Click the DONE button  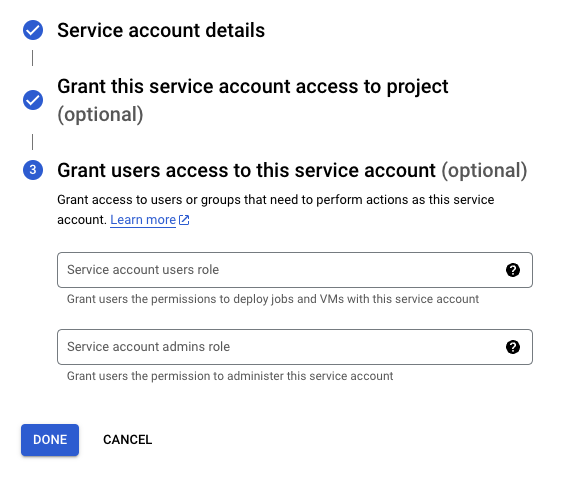(x=50, y=440)
